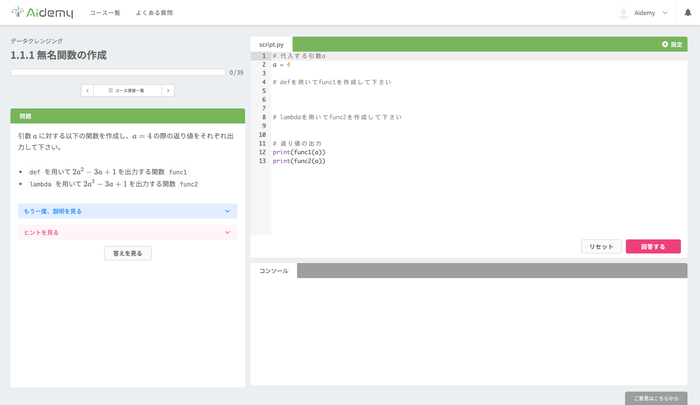The image size is (700, 405).
Task: Open editor settings gear 設定
Action: [672, 44]
